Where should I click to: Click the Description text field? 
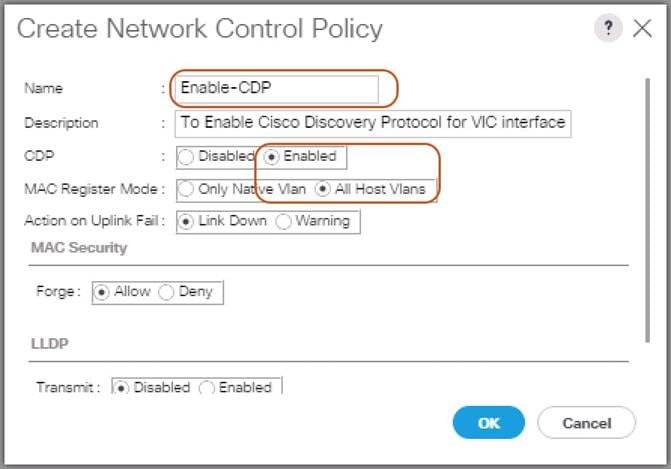coord(371,123)
